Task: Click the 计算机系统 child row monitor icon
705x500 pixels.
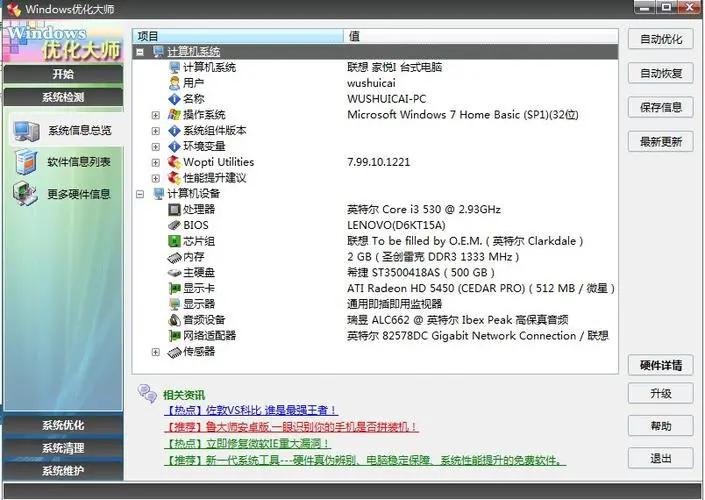Action: [174, 67]
